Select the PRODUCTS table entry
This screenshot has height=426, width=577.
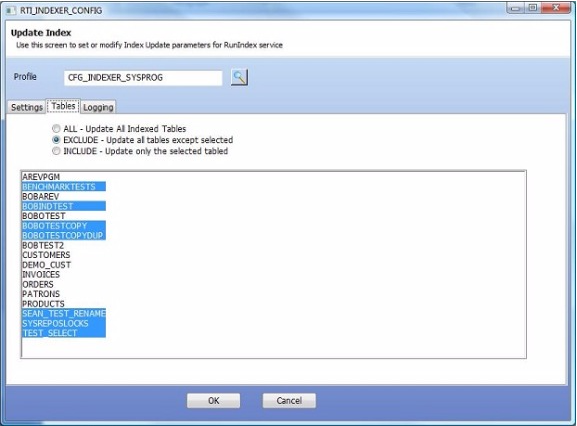coord(43,304)
